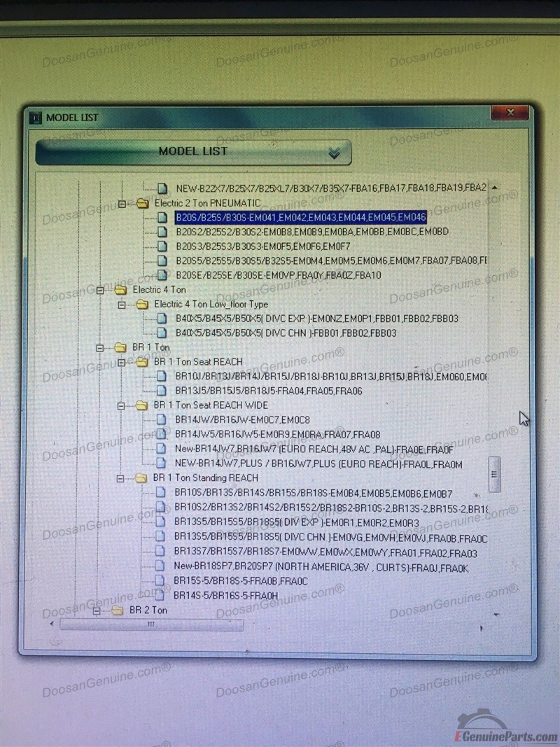Click the folder icon next to Electric 4 Ton
The height and width of the screenshot is (747, 560).
coord(121,290)
